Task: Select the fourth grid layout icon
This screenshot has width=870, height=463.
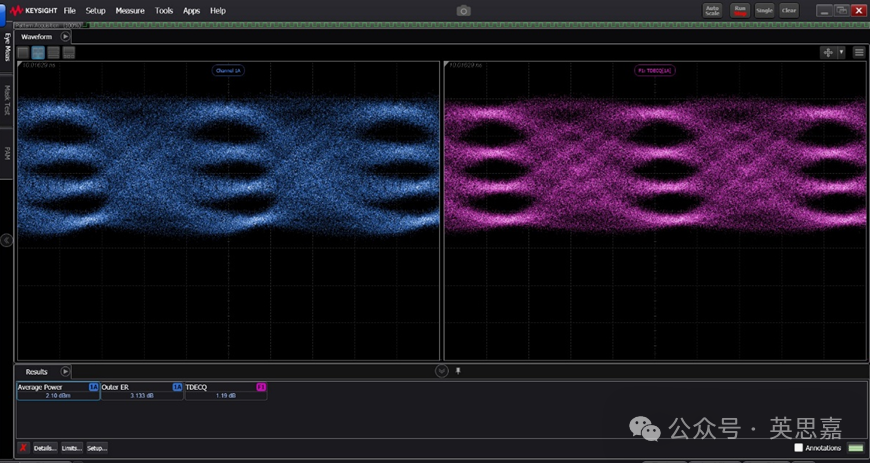Action: (69, 53)
